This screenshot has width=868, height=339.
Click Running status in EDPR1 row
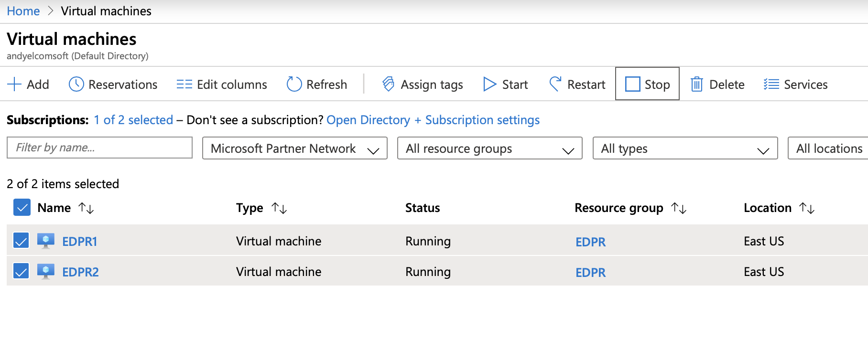(428, 241)
